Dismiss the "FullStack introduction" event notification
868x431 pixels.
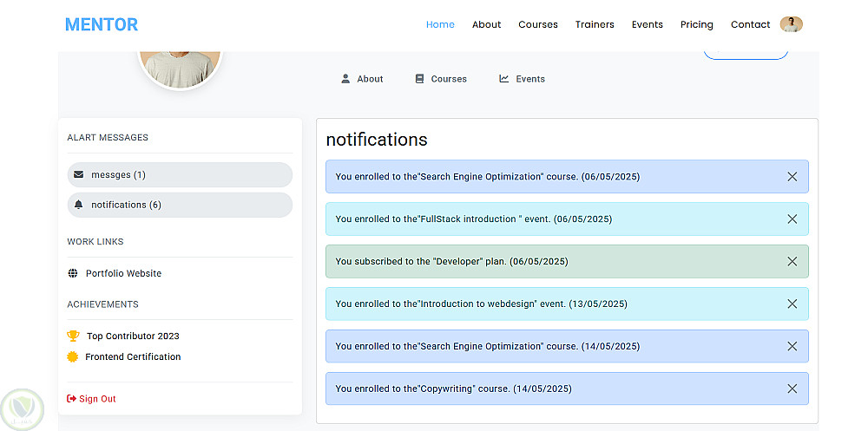pos(792,219)
